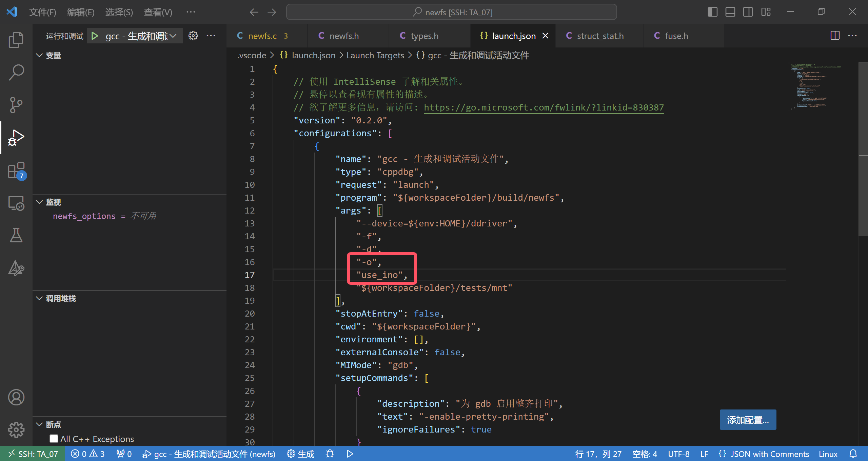868x461 pixels.
Task: Open the Extensions view with badge 7
Action: pyautogui.click(x=16, y=171)
